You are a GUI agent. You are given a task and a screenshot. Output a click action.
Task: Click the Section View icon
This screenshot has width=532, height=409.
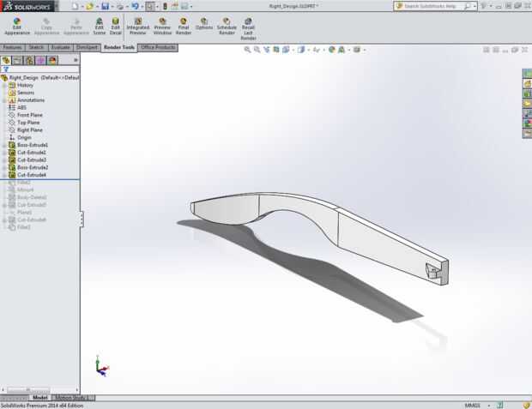click(276, 50)
